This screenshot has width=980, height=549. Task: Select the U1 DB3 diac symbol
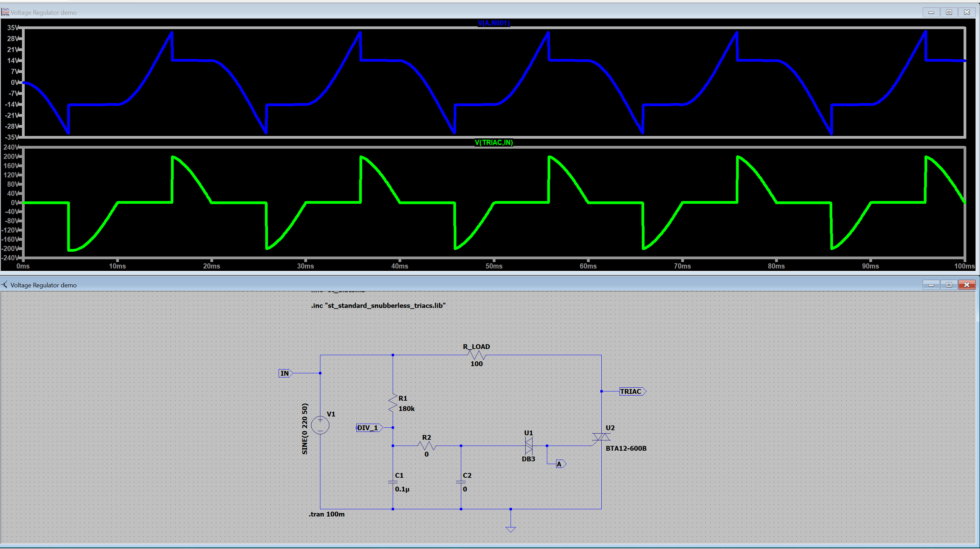pyautogui.click(x=528, y=446)
